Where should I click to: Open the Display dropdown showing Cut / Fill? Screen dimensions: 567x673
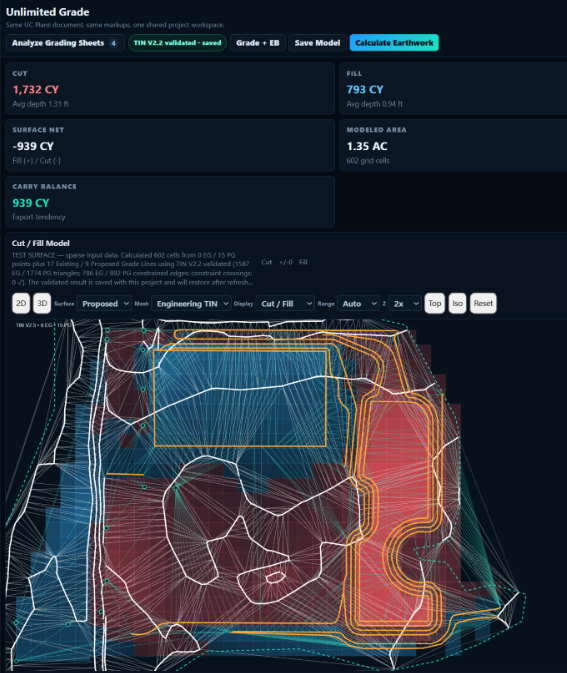click(x=285, y=304)
